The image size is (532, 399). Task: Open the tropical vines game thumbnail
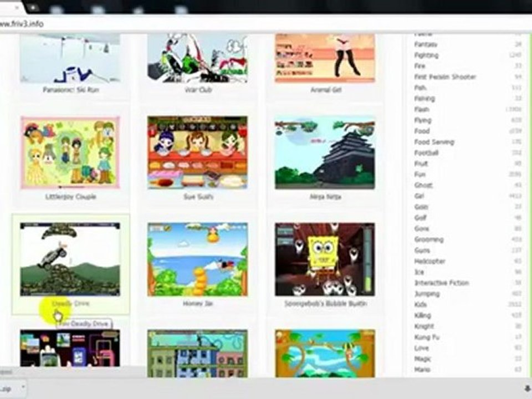(325, 353)
